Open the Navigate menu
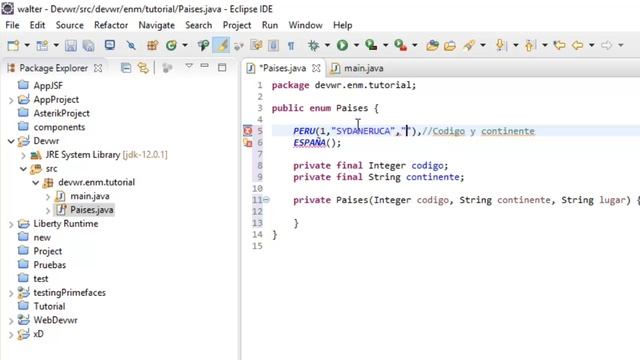The height and width of the screenshot is (360, 640). point(156,25)
